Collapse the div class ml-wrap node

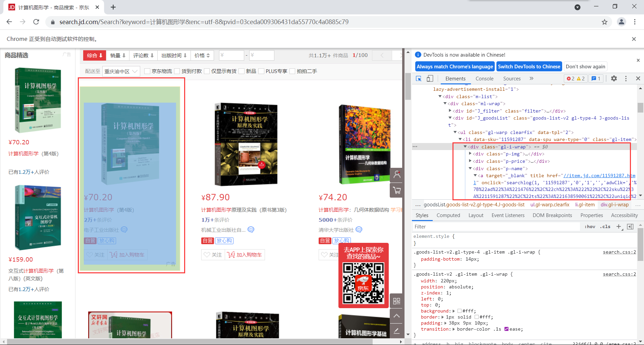[x=445, y=103]
